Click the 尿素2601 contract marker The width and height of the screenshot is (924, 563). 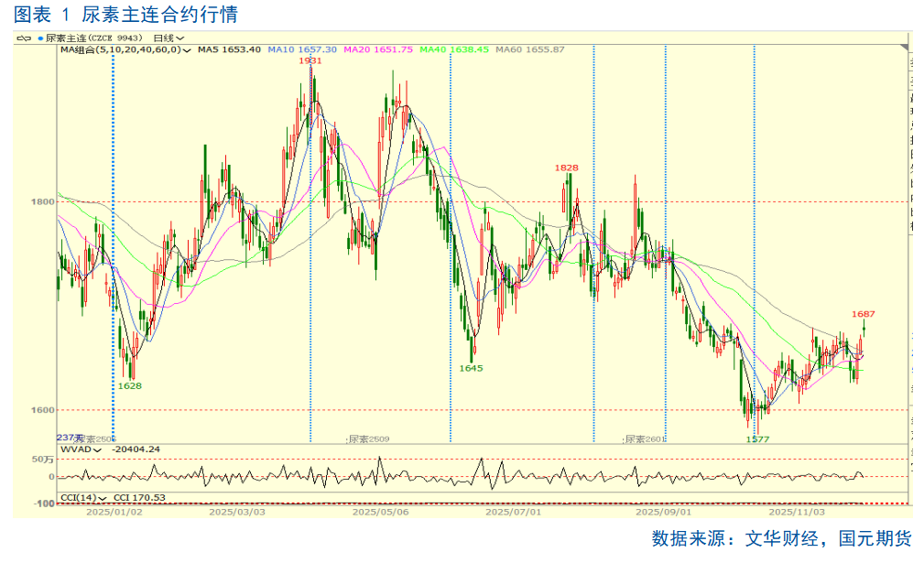(644, 439)
